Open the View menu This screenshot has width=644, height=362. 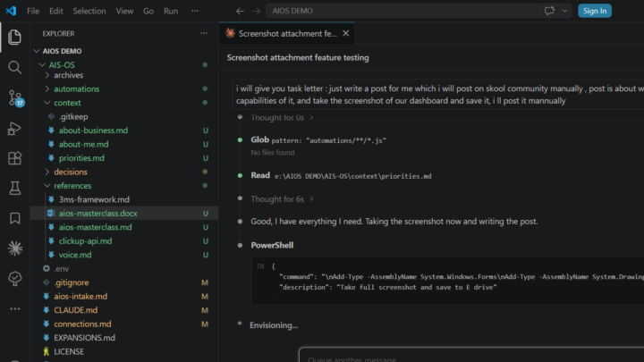point(124,11)
